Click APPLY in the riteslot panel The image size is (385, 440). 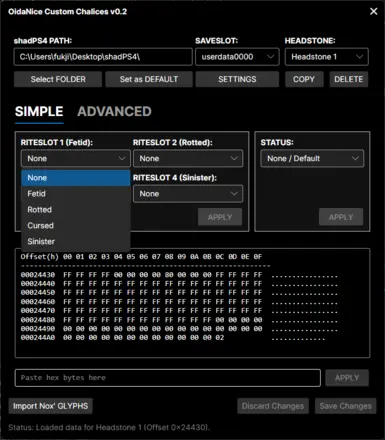click(x=220, y=217)
